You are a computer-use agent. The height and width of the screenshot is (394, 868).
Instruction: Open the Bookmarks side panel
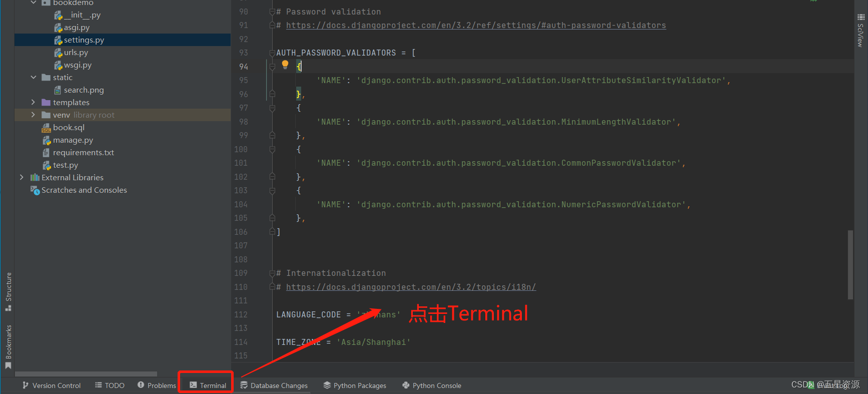tap(9, 347)
